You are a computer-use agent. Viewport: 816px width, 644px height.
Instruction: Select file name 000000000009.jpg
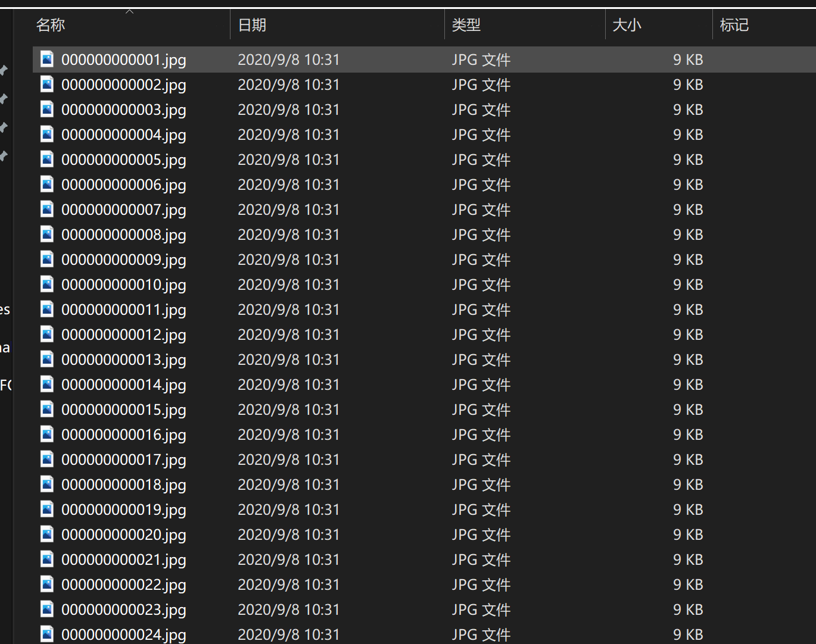click(124, 260)
